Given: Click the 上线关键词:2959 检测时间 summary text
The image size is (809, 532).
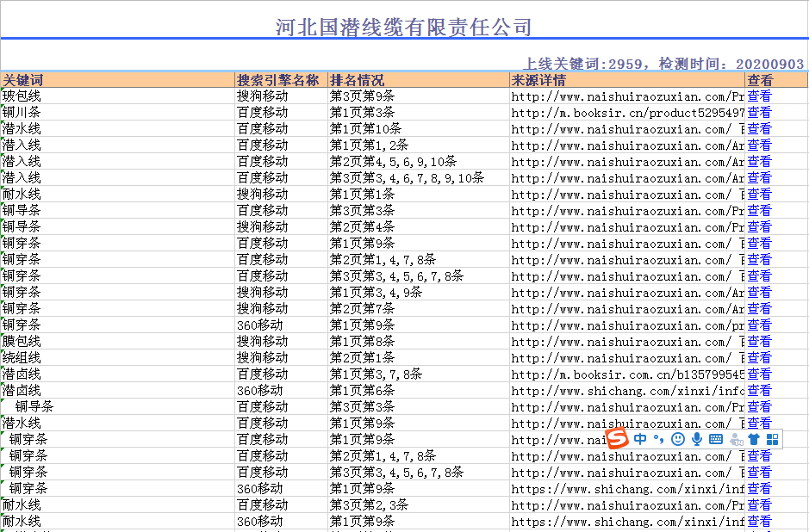Looking at the screenshot, I should click(x=663, y=64).
